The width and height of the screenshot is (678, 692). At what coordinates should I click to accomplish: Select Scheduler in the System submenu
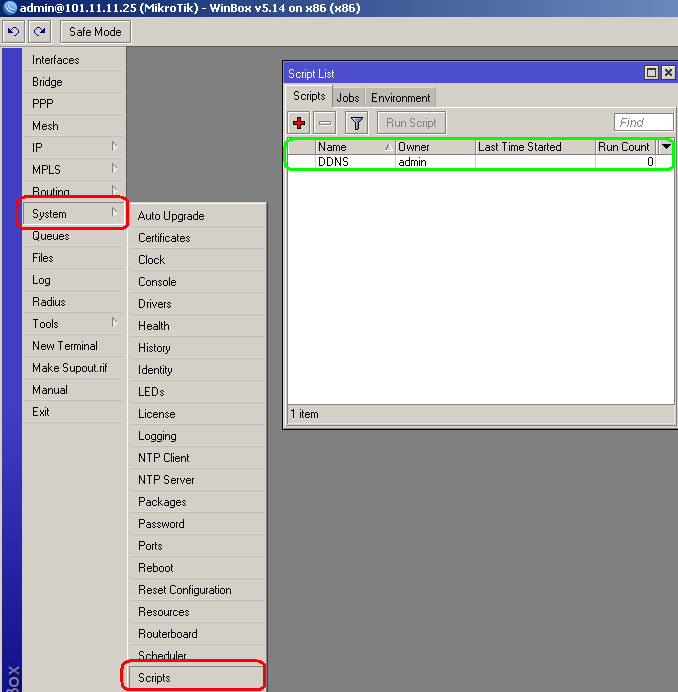(x=162, y=656)
